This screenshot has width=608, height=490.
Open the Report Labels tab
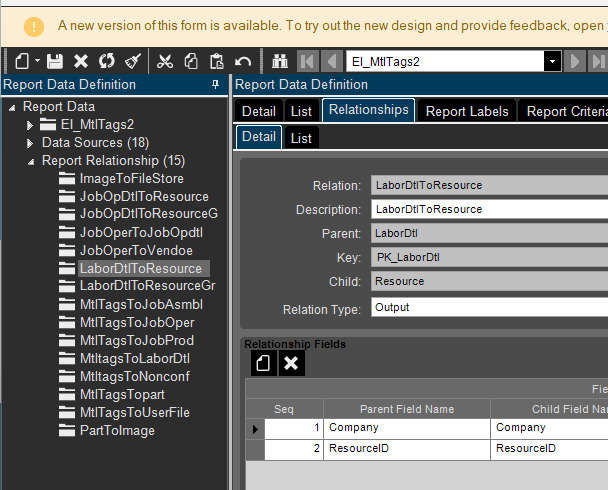pyautogui.click(x=467, y=111)
